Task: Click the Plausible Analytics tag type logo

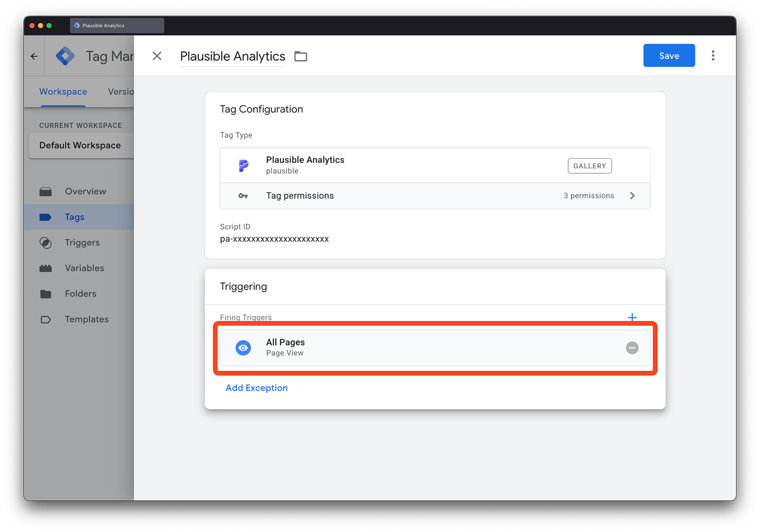Action: [x=243, y=165]
